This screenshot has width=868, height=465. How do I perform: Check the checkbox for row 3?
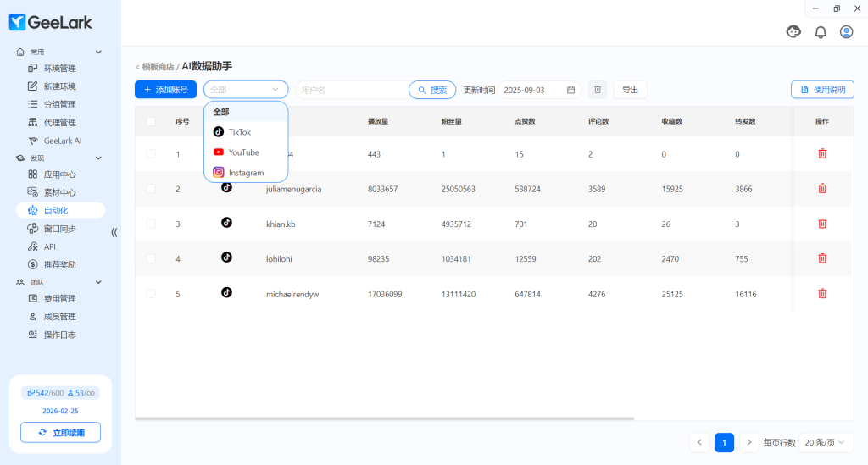(151, 224)
